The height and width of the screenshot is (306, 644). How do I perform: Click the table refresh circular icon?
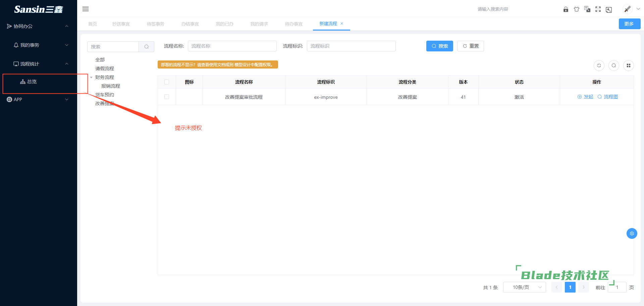pyautogui.click(x=599, y=65)
